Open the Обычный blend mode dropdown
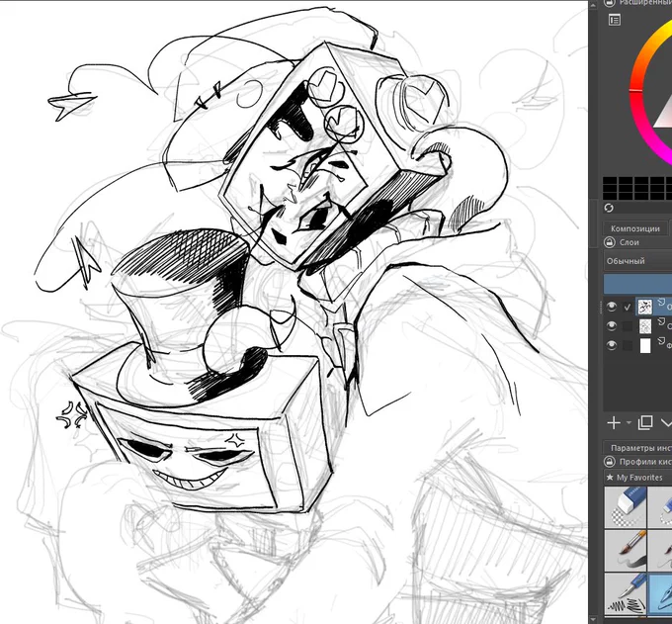Image resolution: width=672 pixels, height=624 pixels. click(x=638, y=261)
